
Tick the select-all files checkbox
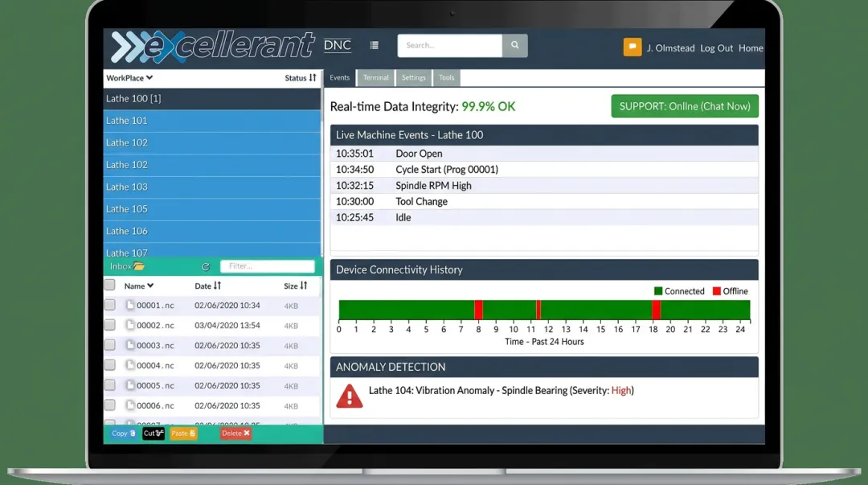point(109,285)
